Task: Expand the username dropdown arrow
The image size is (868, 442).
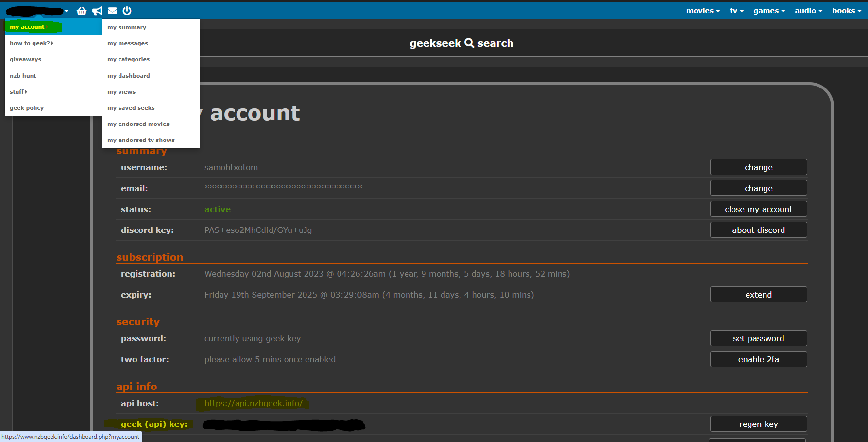Action: coord(67,11)
